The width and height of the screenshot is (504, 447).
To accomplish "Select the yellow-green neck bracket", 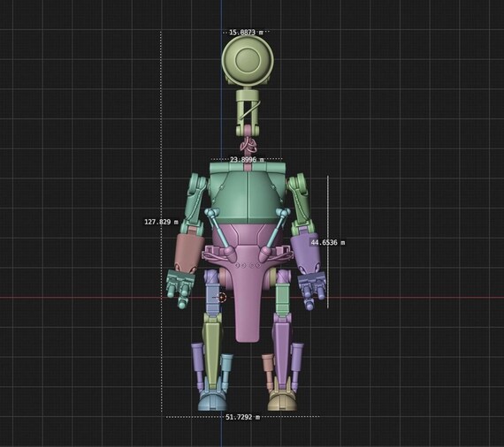I will (x=248, y=112).
